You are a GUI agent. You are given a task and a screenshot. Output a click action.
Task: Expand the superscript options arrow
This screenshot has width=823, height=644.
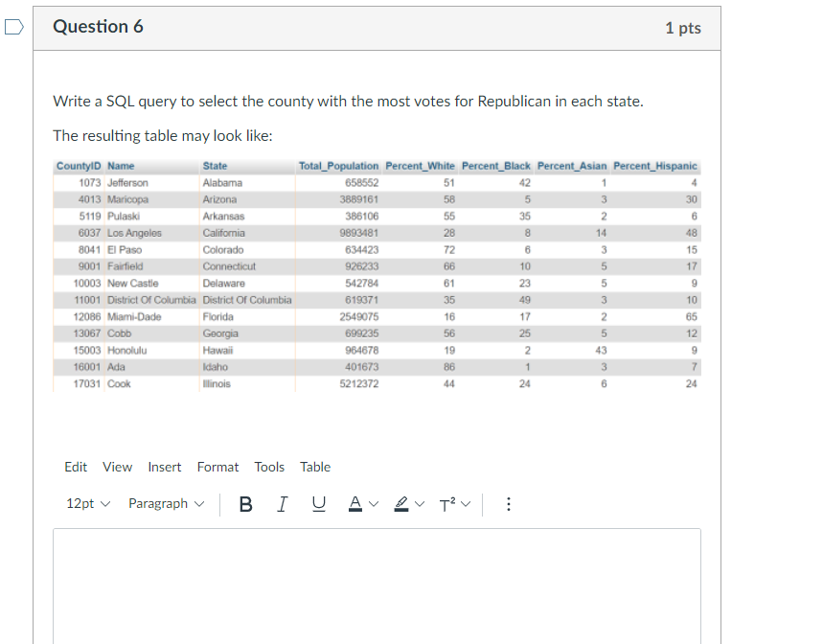pos(466,504)
